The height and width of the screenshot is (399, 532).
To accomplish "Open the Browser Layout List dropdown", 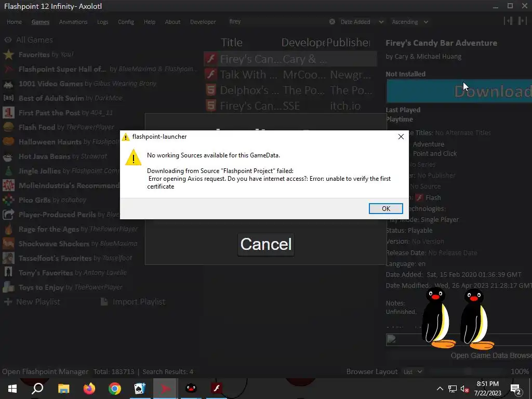I will 413,372.
